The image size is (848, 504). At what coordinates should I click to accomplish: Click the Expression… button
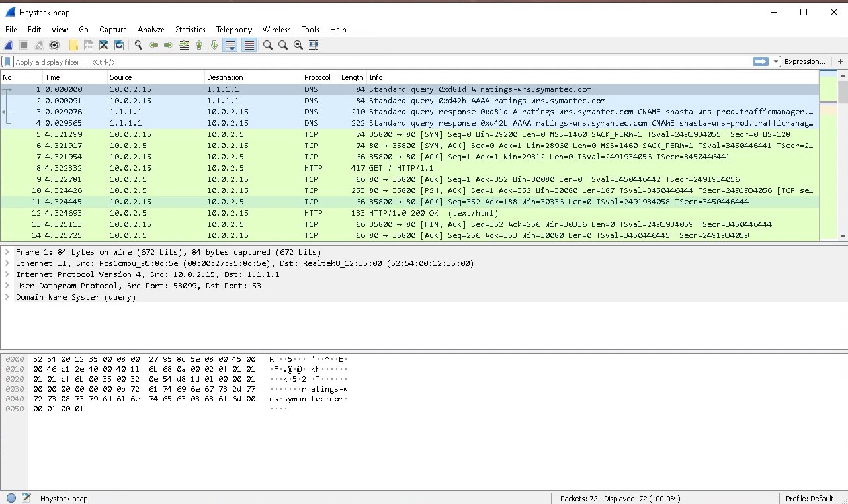click(805, 62)
